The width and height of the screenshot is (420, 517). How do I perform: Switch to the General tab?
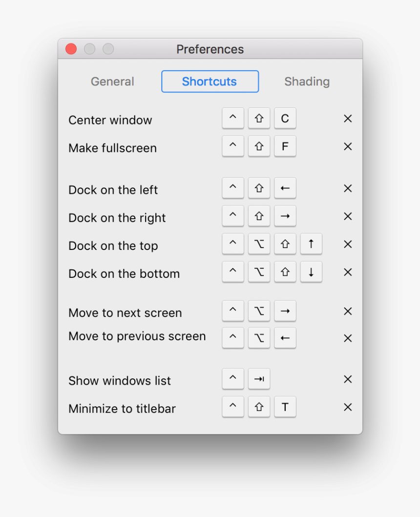click(112, 82)
